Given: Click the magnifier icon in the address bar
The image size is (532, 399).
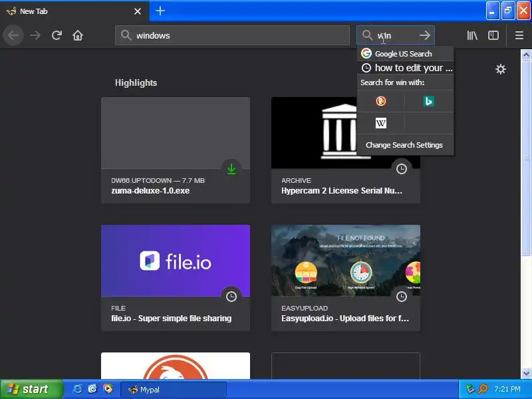Looking at the screenshot, I should click(x=126, y=35).
